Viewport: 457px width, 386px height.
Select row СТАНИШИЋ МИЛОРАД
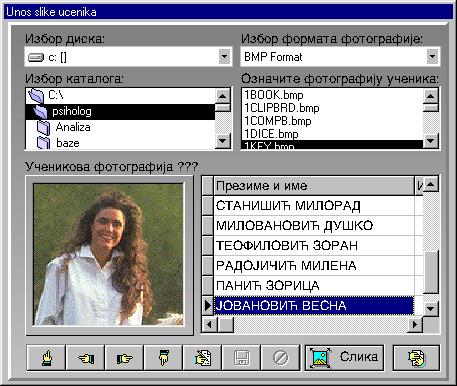tap(313, 206)
